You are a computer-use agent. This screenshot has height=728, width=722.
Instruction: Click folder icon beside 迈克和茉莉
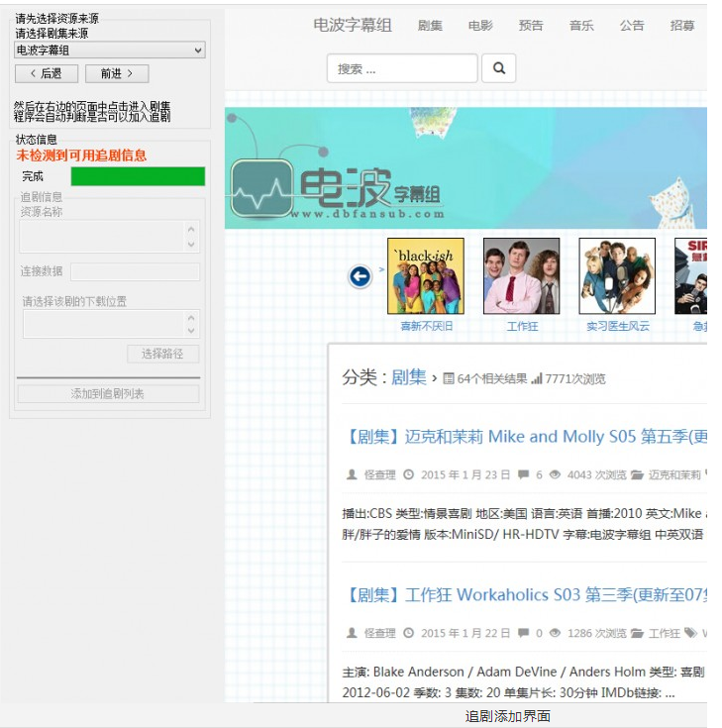click(x=637, y=474)
